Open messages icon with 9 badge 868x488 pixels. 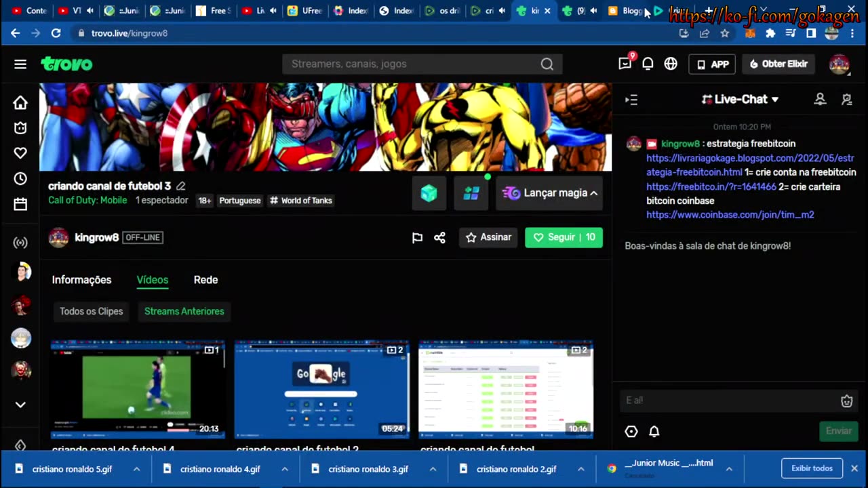625,63
